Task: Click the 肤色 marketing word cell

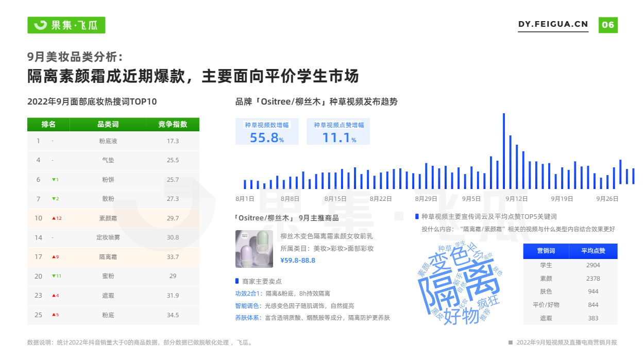Action: (x=546, y=291)
